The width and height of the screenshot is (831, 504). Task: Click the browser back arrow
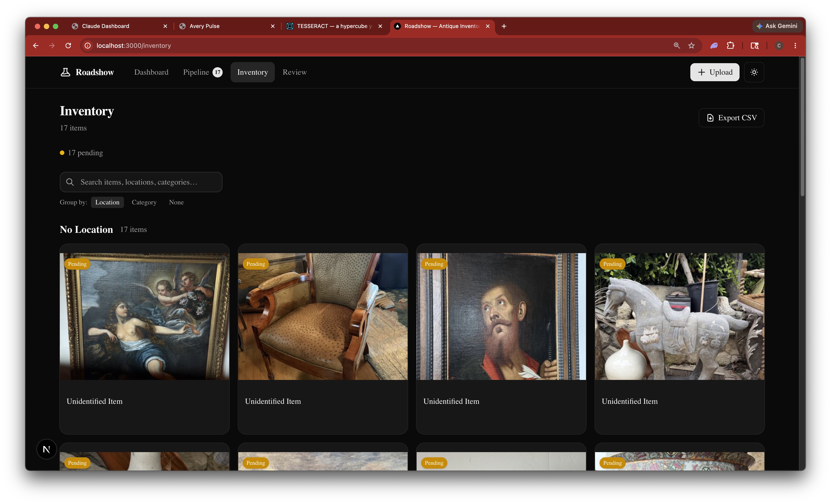click(x=36, y=46)
